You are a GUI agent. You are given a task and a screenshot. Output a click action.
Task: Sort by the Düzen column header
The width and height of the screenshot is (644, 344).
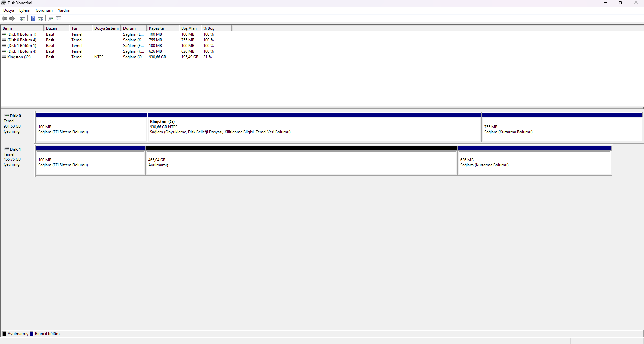(56, 28)
